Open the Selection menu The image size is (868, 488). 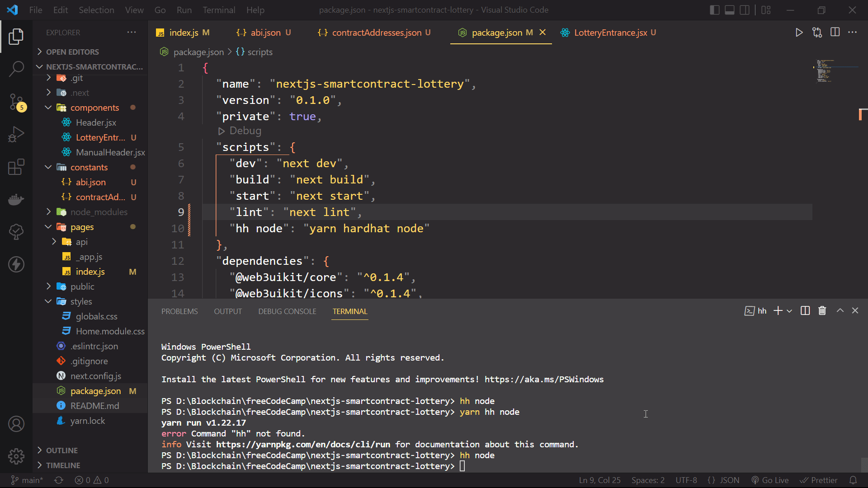point(96,10)
